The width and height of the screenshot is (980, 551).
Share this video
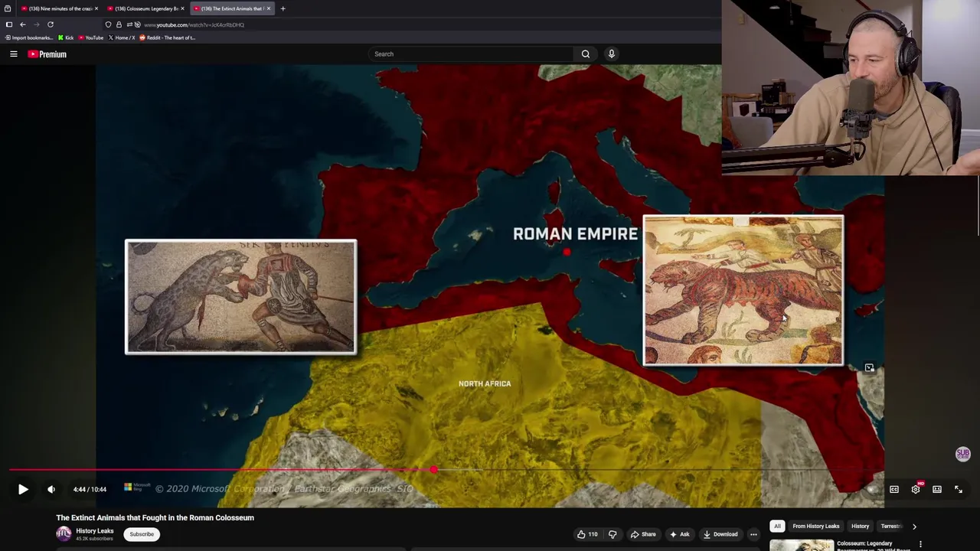[643, 534]
